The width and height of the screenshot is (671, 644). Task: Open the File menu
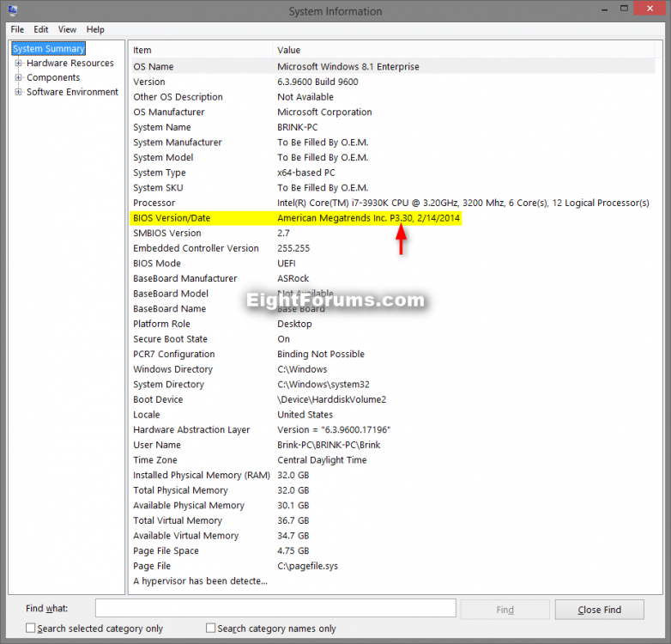click(x=17, y=29)
